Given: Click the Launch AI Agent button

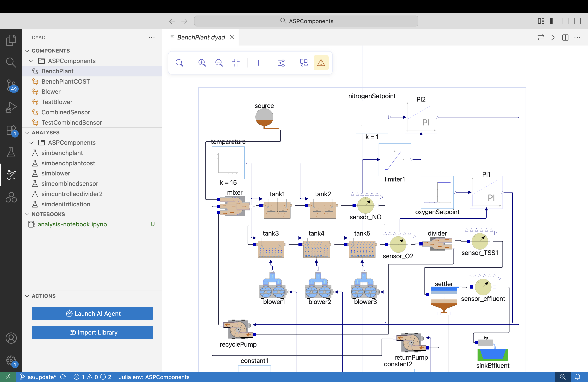Looking at the screenshot, I should [92, 313].
